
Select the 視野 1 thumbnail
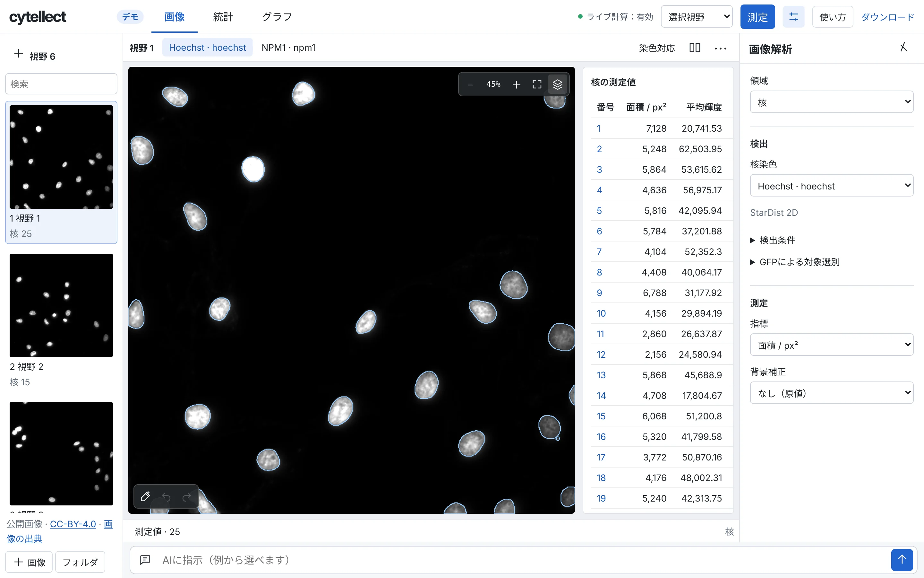tap(61, 157)
